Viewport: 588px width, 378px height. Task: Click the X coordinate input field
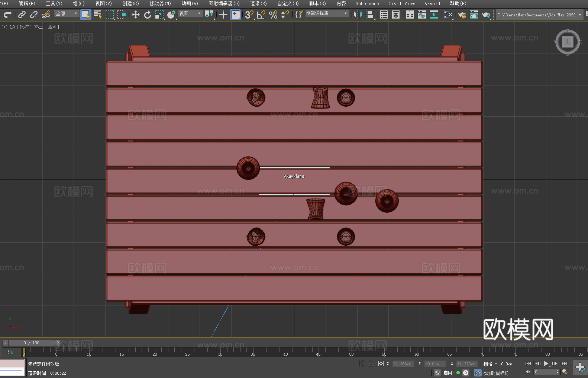click(x=402, y=364)
